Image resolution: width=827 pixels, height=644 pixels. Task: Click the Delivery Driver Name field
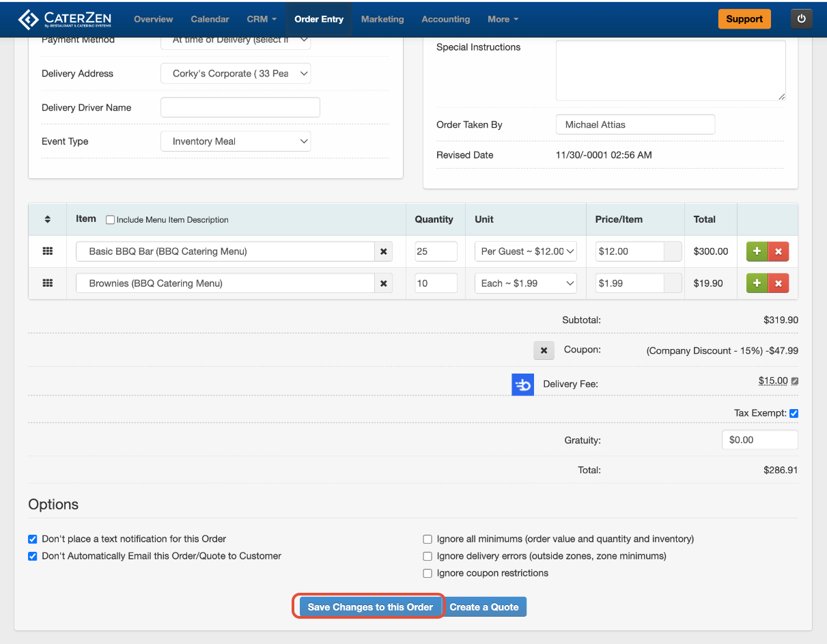240,107
